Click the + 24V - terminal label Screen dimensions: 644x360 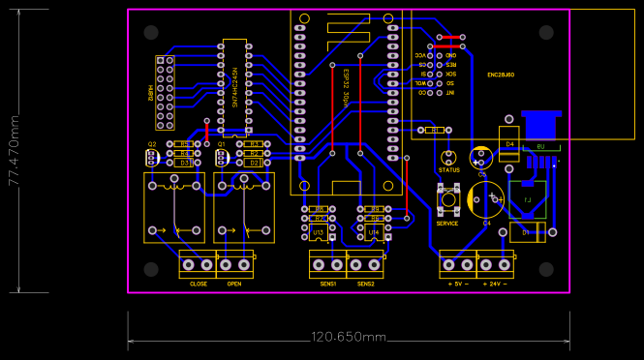tap(495, 285)
